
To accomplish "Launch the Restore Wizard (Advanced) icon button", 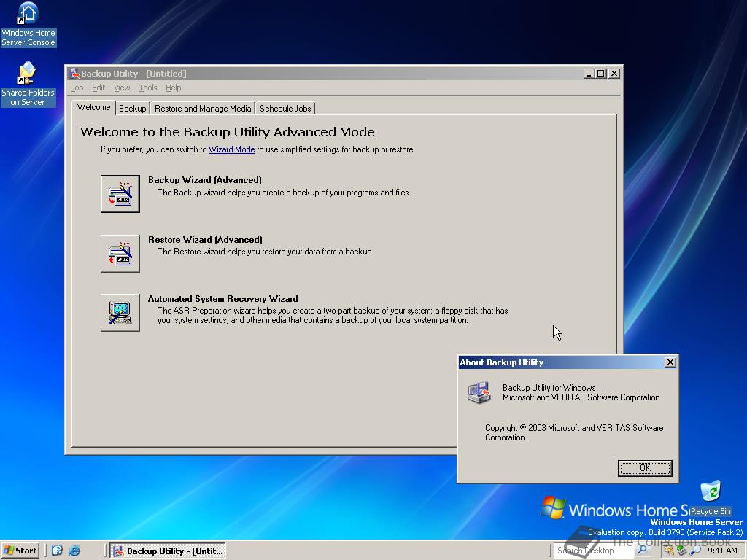I will click(x=120, y=253).
